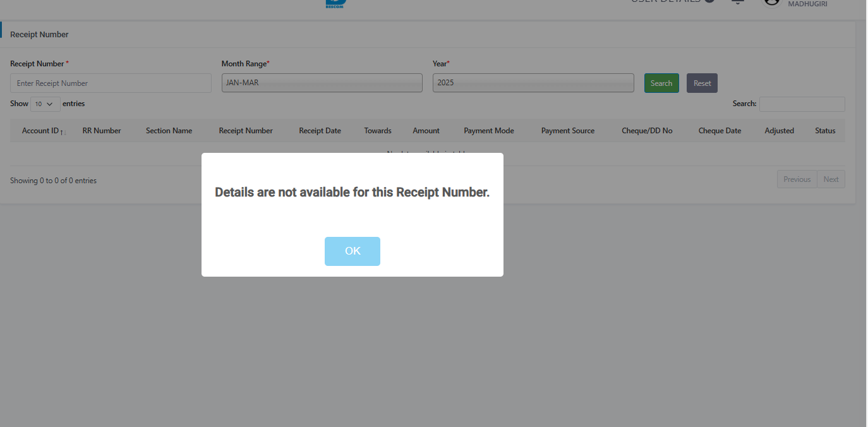This screenshot has width=868, height=427.
Task: Open the Show entries count dropdown
Action: [45, 104]
